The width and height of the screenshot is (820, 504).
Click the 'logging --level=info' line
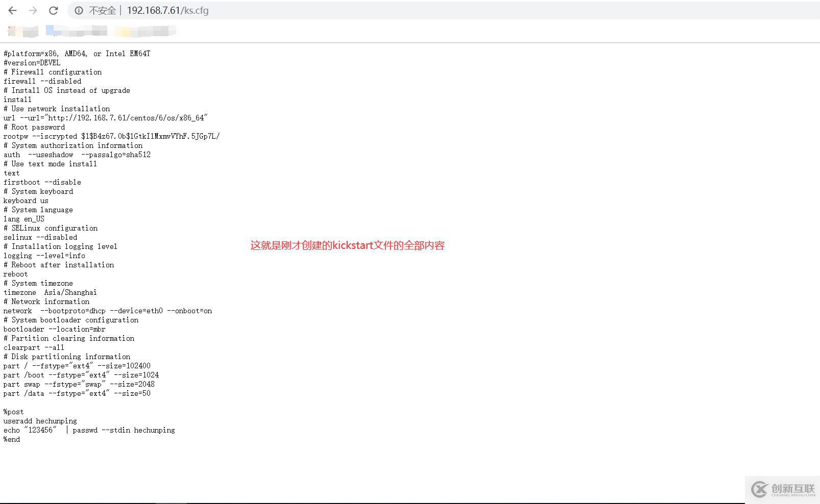(44, 256)
